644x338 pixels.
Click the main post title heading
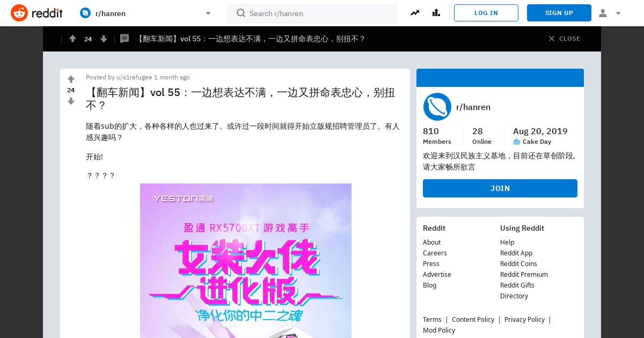click(x=240, y=99)
